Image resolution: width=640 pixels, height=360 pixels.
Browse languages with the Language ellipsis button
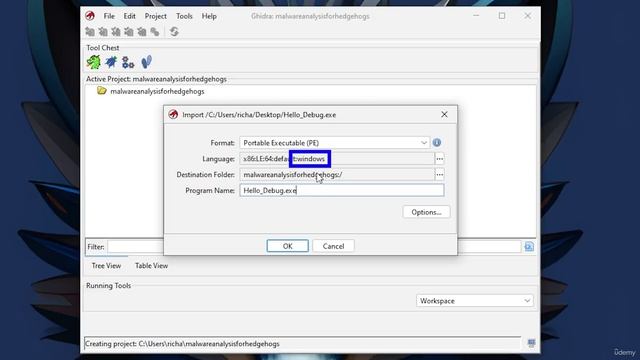[440, 159]
